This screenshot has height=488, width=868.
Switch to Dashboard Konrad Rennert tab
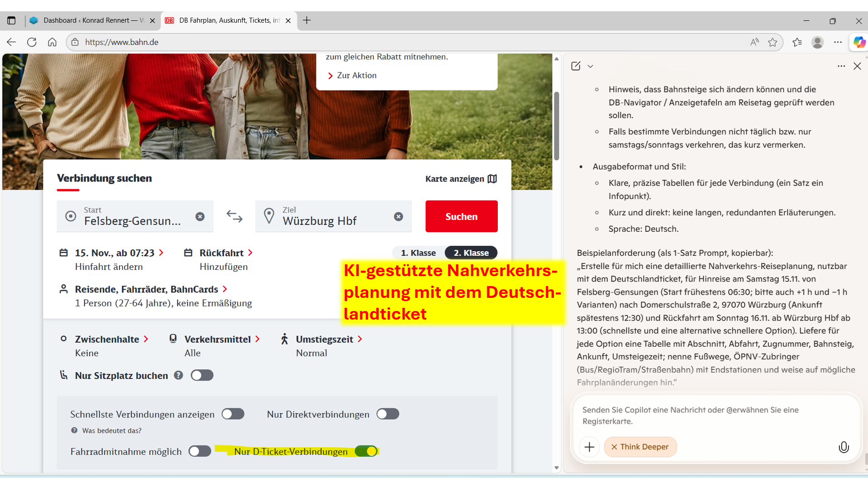click(91, 20)
